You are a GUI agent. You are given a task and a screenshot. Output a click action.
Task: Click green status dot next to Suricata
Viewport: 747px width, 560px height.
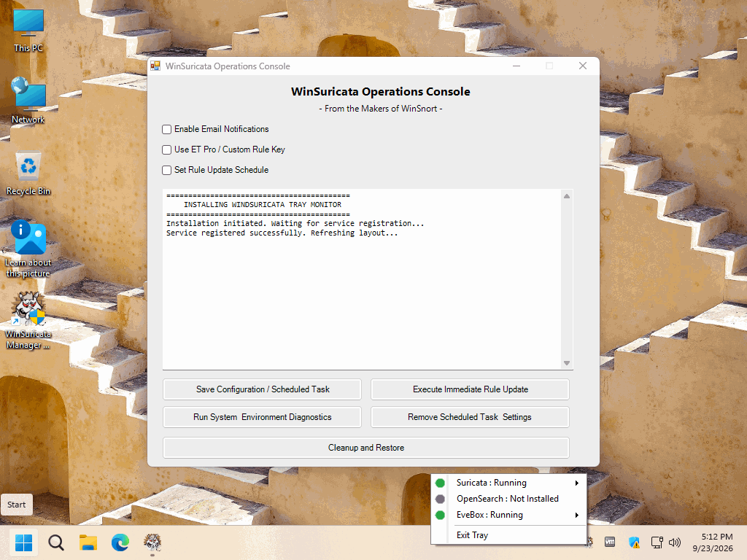[440, 483]
